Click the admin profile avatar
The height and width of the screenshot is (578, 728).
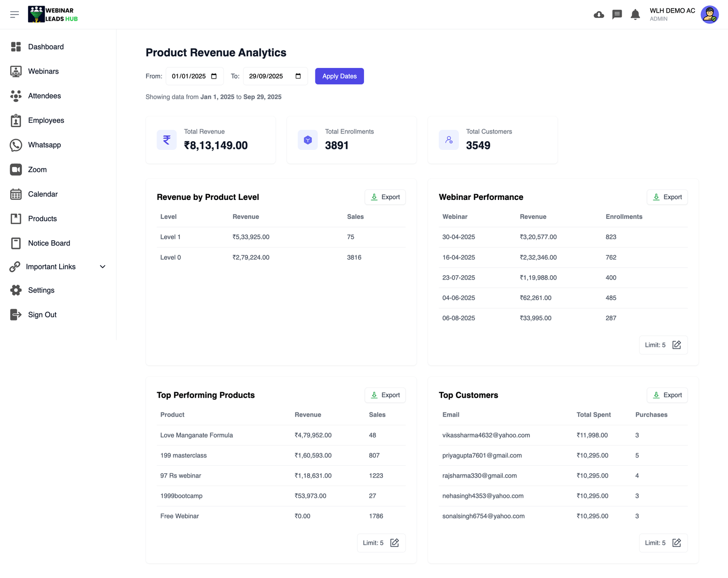tap(709, 15)
